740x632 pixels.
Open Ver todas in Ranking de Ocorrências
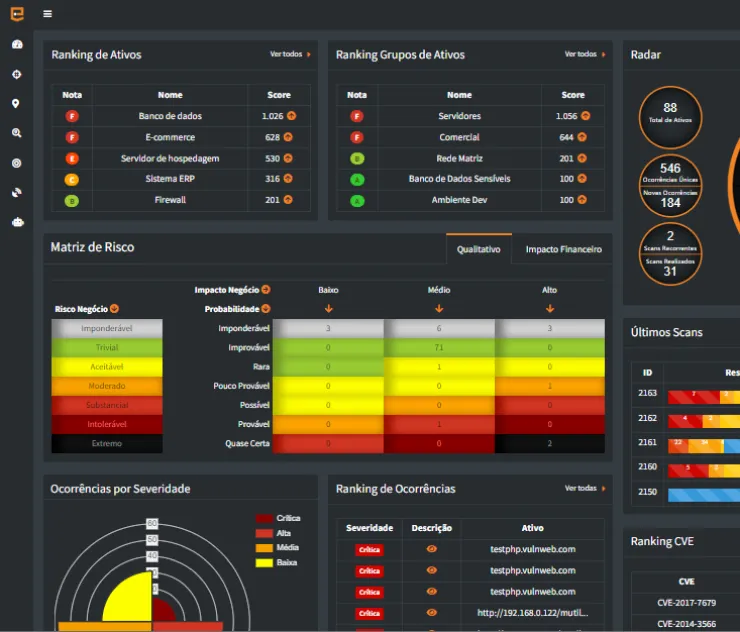[x=585, y=488]
